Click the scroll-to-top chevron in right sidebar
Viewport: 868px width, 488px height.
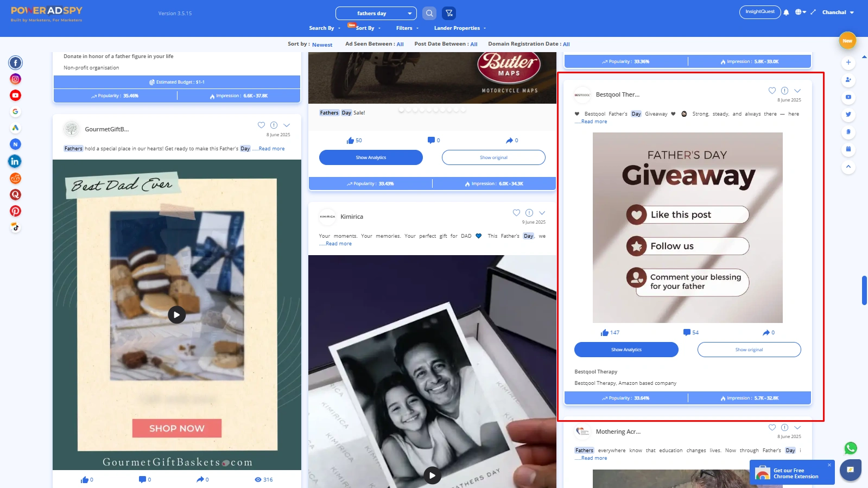point(848,167)
